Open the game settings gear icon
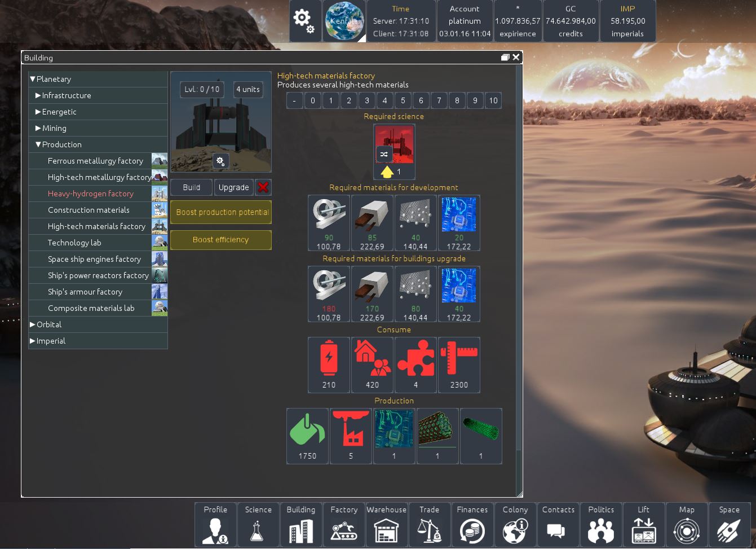The width and height of the screenshot is (756, 549). pos(305,21)
